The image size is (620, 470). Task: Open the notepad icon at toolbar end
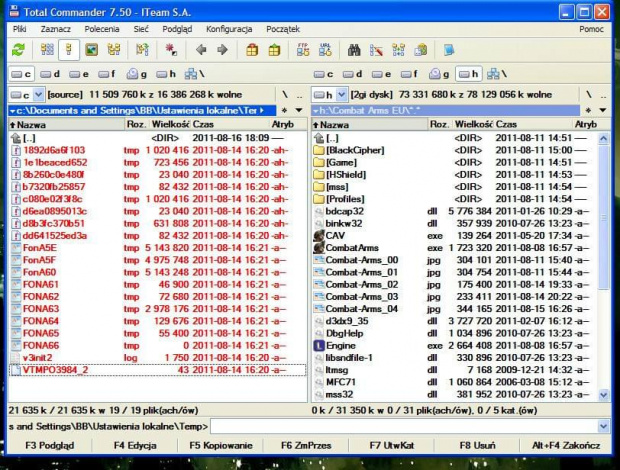tap(449, 50)
